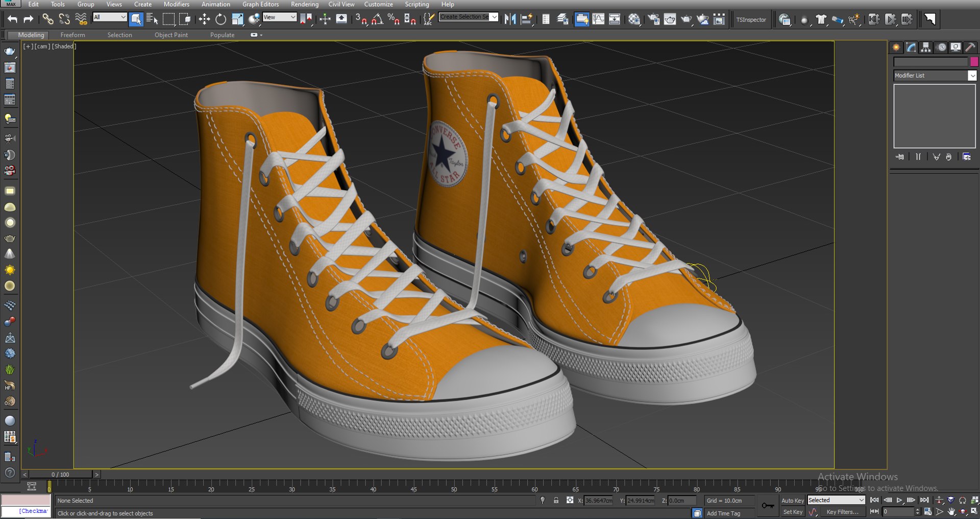Toggle the 3D Snaps button

[361, 19]
